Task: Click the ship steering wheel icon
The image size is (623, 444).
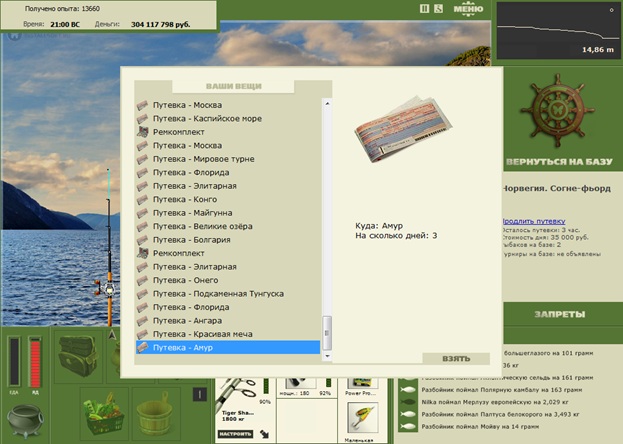Action: [557, 111]
